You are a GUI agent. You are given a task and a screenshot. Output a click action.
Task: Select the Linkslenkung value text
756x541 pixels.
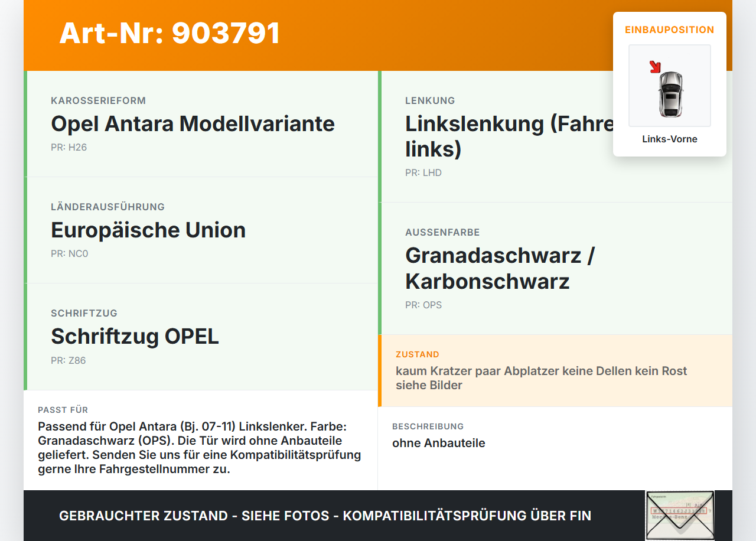[509, 136]
